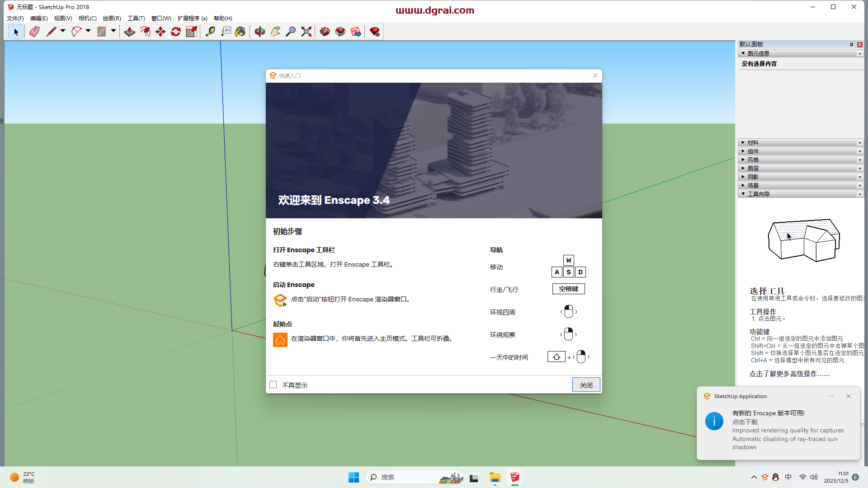868x488 pixels.
Task: Open the 工具(T) menu
Action: (x=136, y=19)
